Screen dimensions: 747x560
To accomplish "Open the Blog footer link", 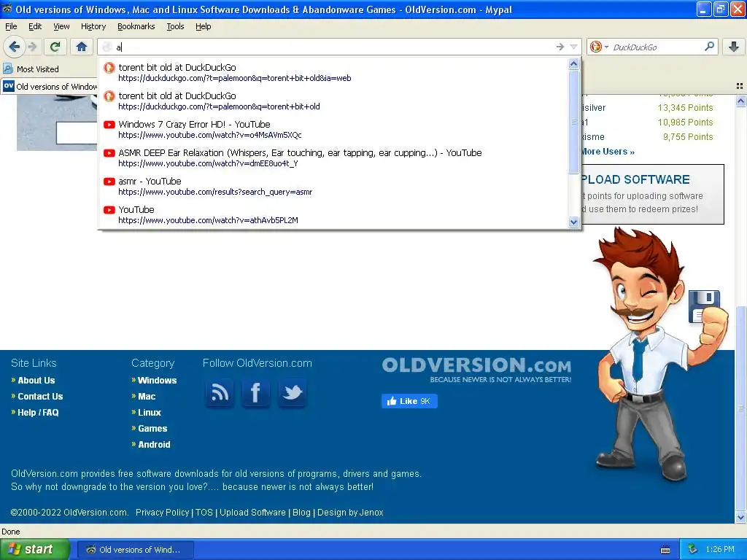I will click(x=301, y=513).
